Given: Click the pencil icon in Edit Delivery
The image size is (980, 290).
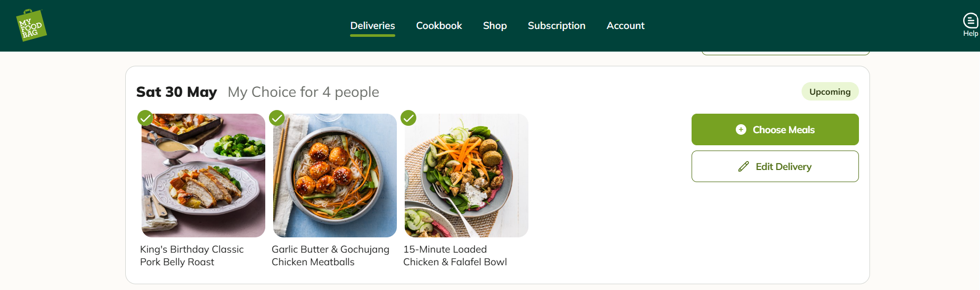Looking at the screenshot, I should 743,167.
